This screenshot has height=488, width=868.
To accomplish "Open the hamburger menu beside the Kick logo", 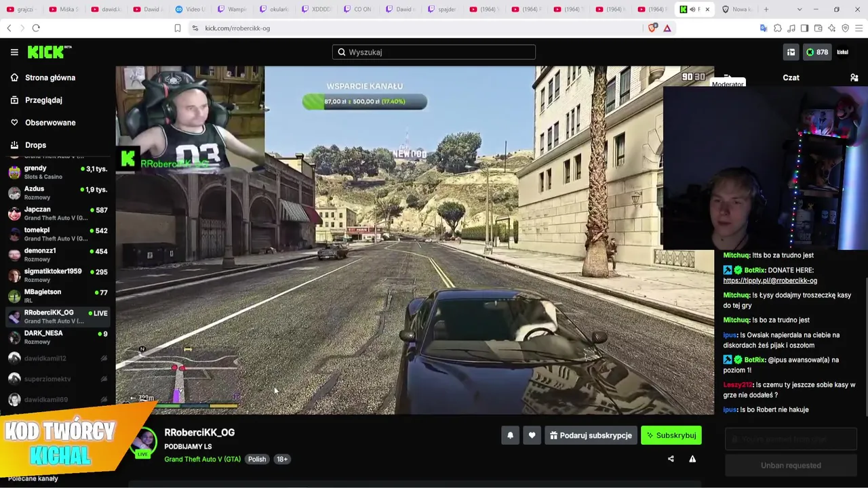I will point(14,52).
